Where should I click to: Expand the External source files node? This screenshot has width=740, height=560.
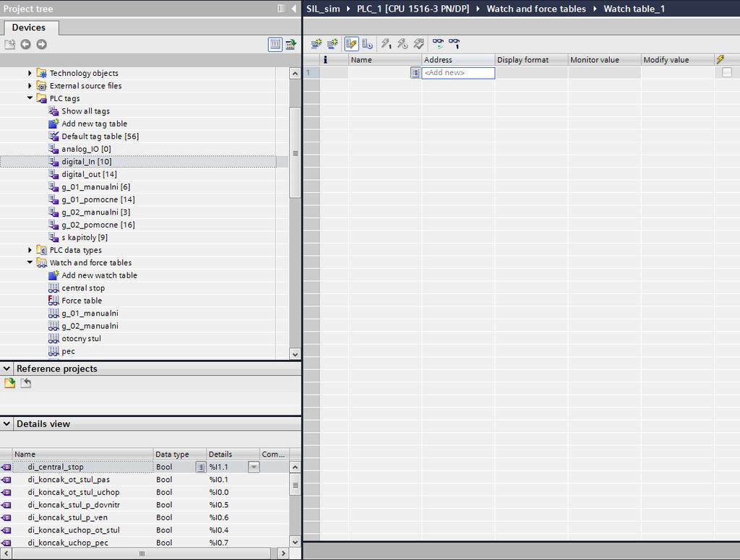click(30, 86)
